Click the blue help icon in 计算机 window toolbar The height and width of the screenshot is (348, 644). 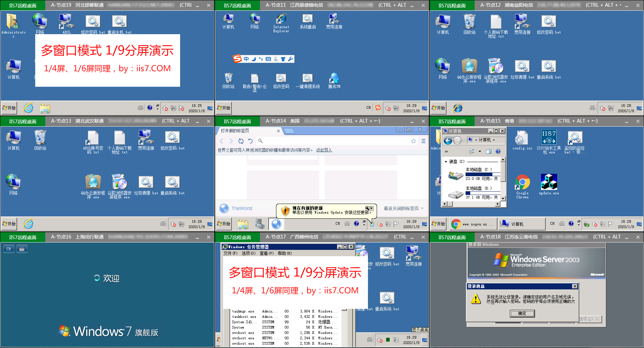498,151
